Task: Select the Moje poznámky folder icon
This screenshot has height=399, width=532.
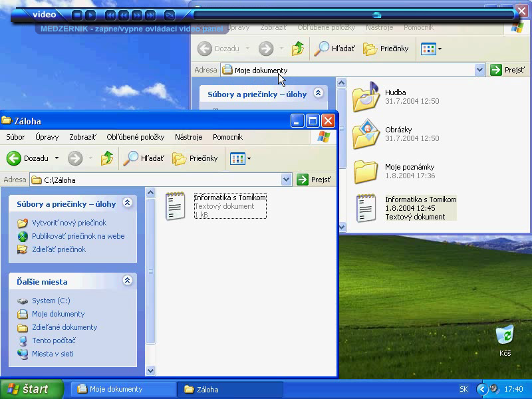Action: [x=365, y=172]
